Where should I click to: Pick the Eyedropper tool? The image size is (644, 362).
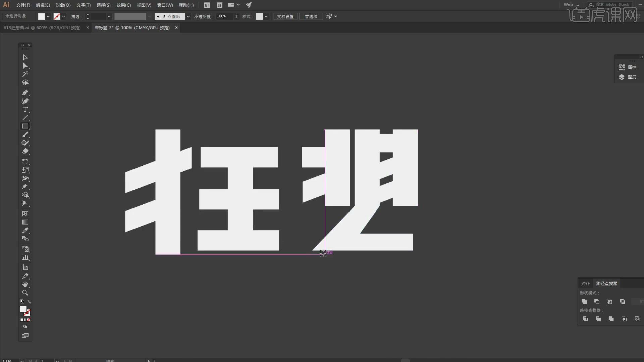25,231
